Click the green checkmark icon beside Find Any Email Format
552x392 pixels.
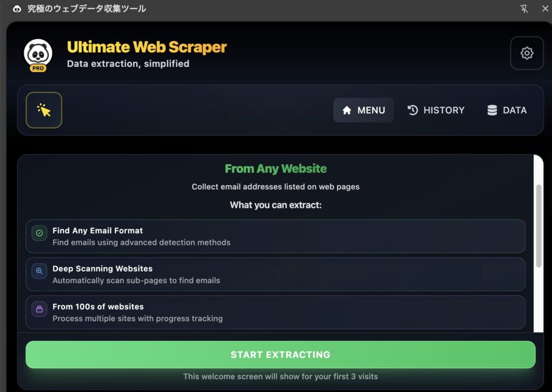39,233
